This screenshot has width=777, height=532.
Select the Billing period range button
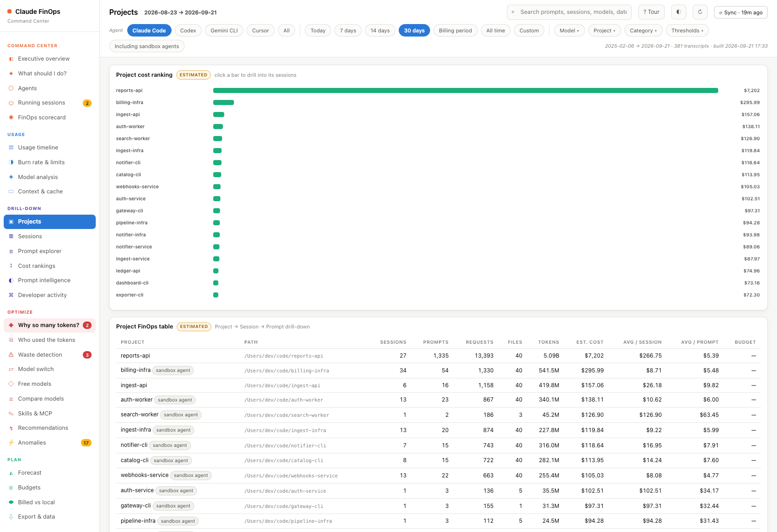456,31
